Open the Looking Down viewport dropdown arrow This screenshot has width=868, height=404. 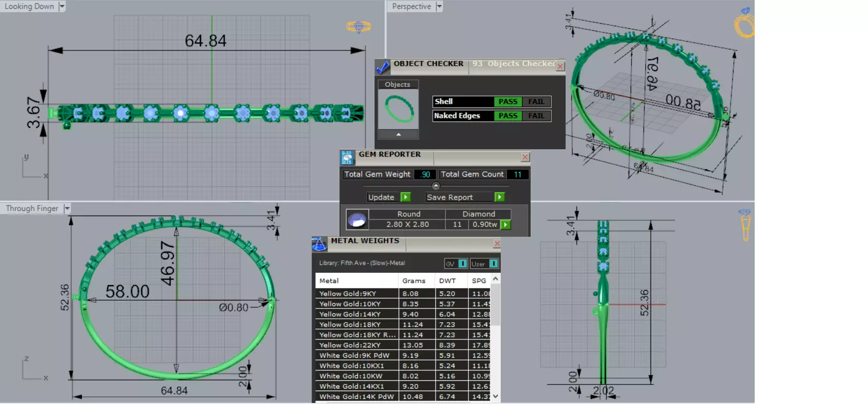pos(62,6)
